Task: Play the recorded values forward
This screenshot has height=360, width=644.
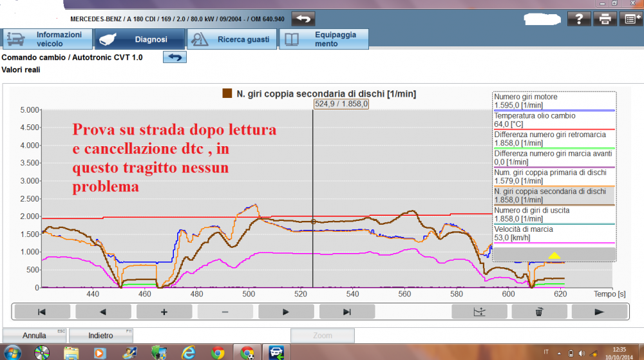Action: tap(286, 312)
